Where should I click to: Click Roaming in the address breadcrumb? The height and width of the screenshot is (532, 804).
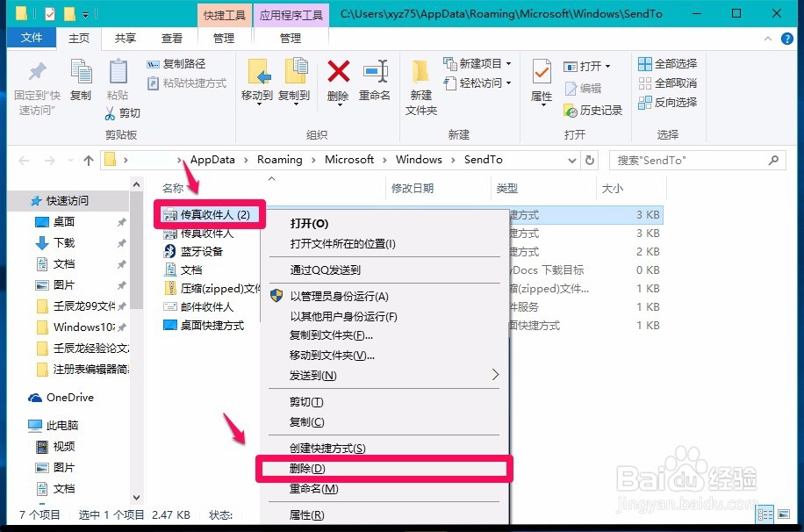pos(279,160)
